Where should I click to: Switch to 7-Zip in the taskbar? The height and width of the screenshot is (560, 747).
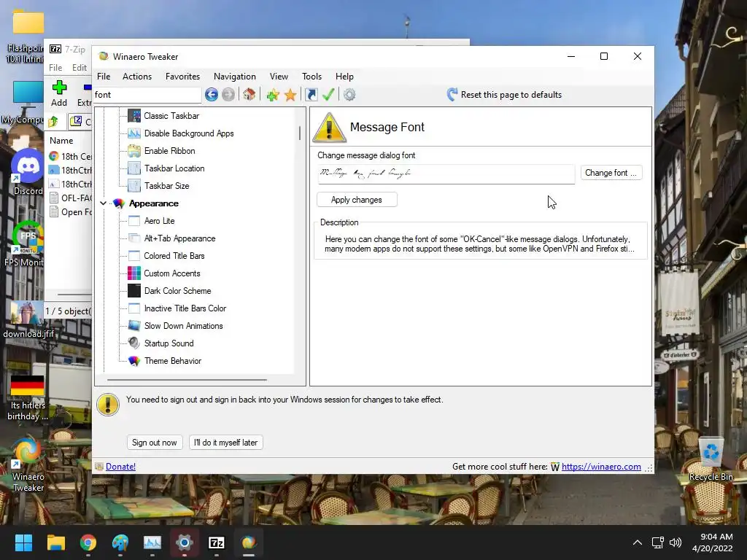point(217,542)
